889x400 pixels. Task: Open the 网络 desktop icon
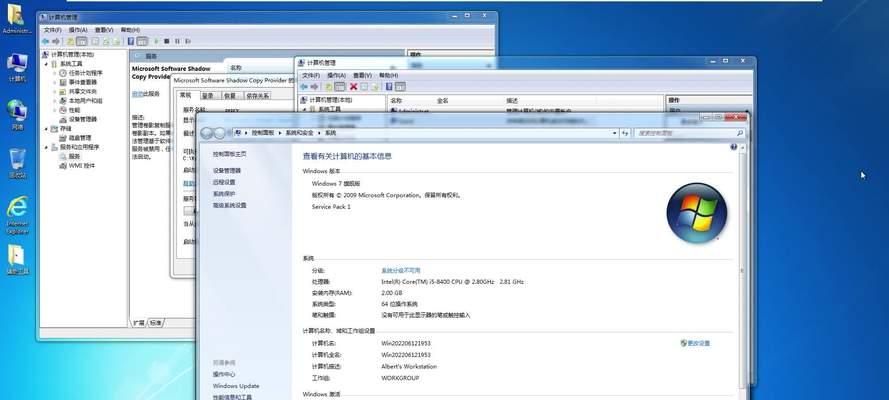(x=18, y=115)
